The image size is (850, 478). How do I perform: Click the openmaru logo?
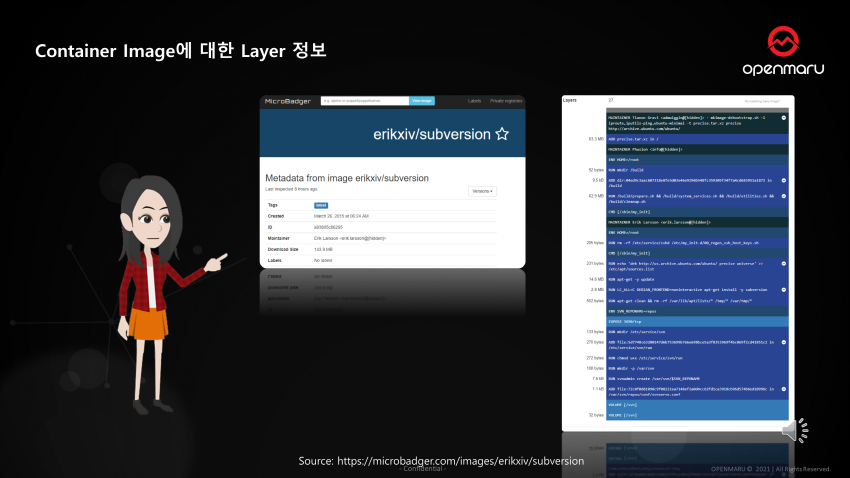(x=783, y=50)
